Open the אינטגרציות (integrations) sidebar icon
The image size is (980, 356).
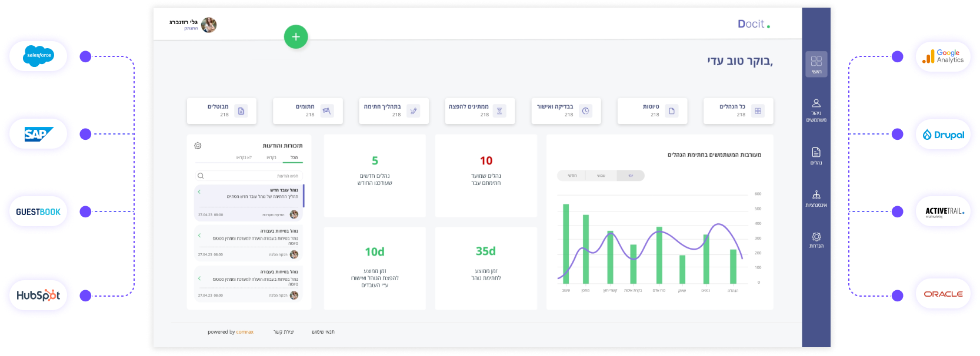pos(816,199)
